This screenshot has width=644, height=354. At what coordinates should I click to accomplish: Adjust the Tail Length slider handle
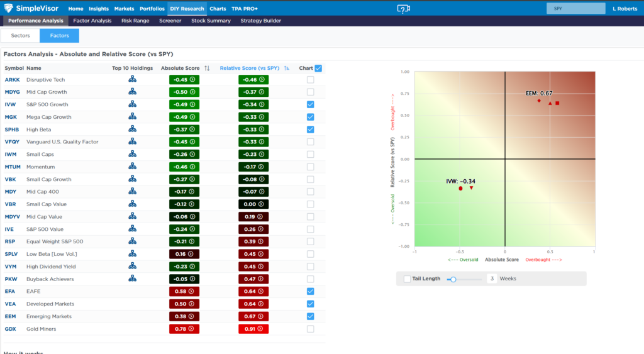(x=453, y=279)
